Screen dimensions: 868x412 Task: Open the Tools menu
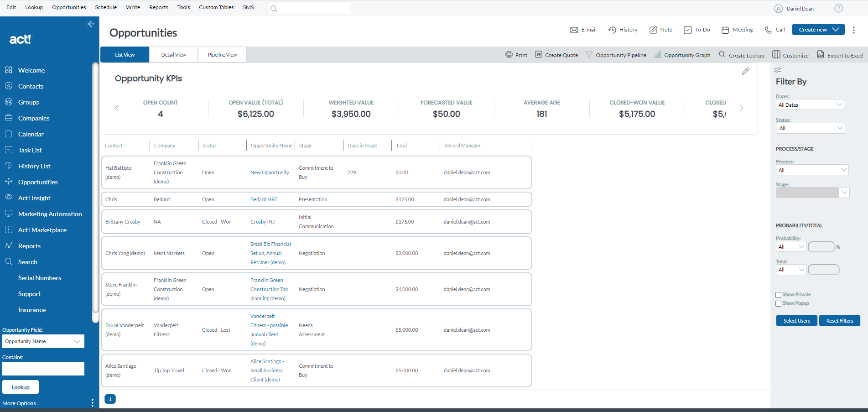pyautogui.click(x=183, y=7)
